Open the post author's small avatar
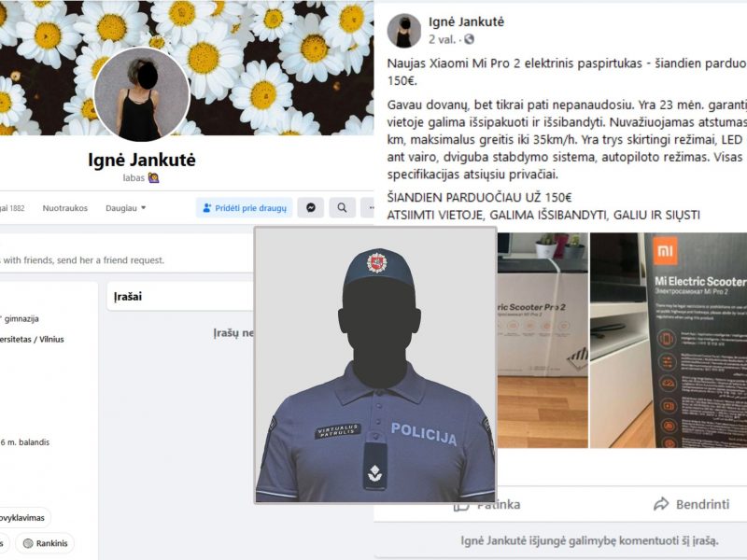Screen dimensions: 747x560 (404, 31)
